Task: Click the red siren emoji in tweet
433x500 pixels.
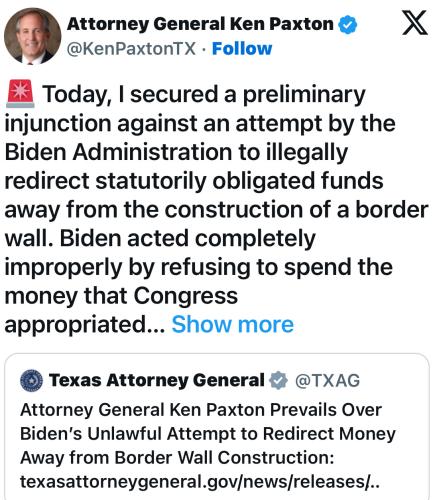Action: click(20, 94)
